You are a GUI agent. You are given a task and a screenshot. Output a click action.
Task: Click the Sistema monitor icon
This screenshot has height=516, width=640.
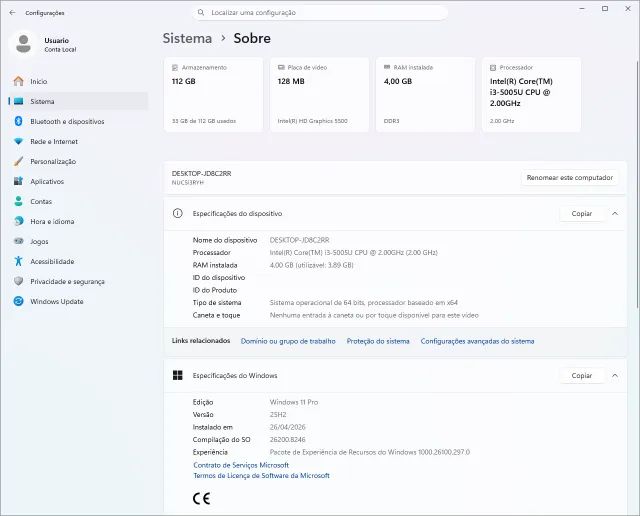coord(18,101)
